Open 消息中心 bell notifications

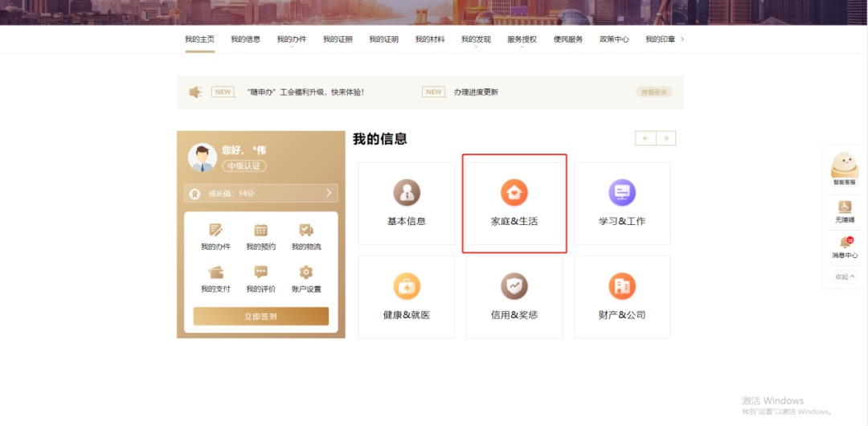click(845, 245)
